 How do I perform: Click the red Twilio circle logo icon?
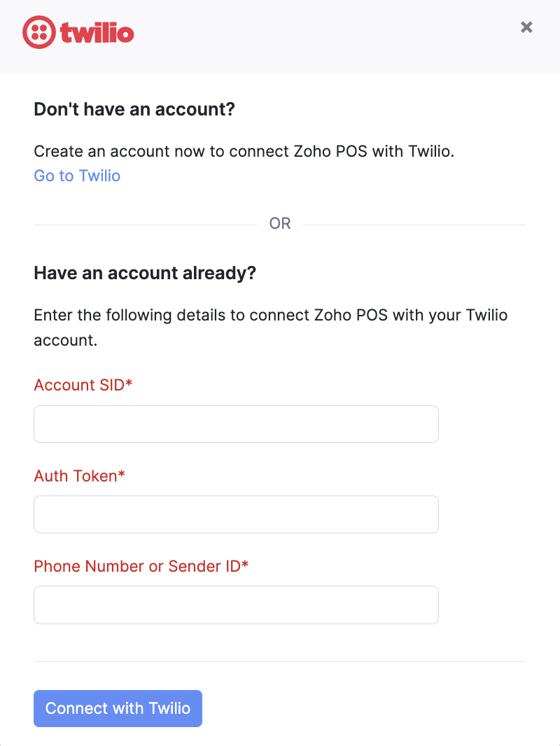(38, 32)
